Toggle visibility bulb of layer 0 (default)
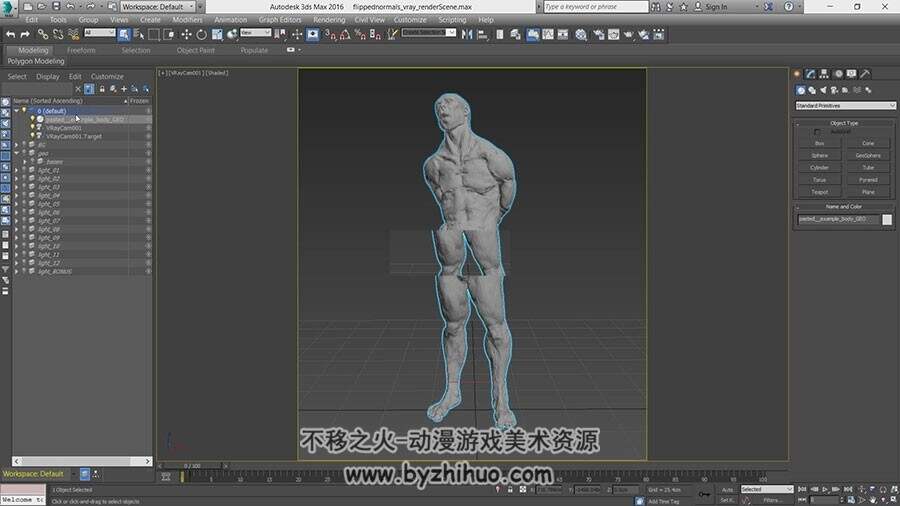Viewport: 900px width, 506px height. click(x=24, y=110)
